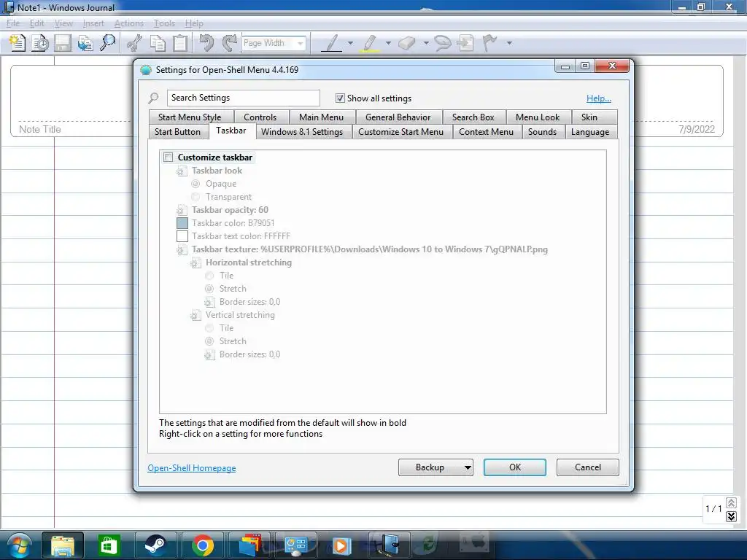This screenshot has height=560, width=747.
Task: Click Undo arrow in Journal toolbar
Action: [206, 43]
